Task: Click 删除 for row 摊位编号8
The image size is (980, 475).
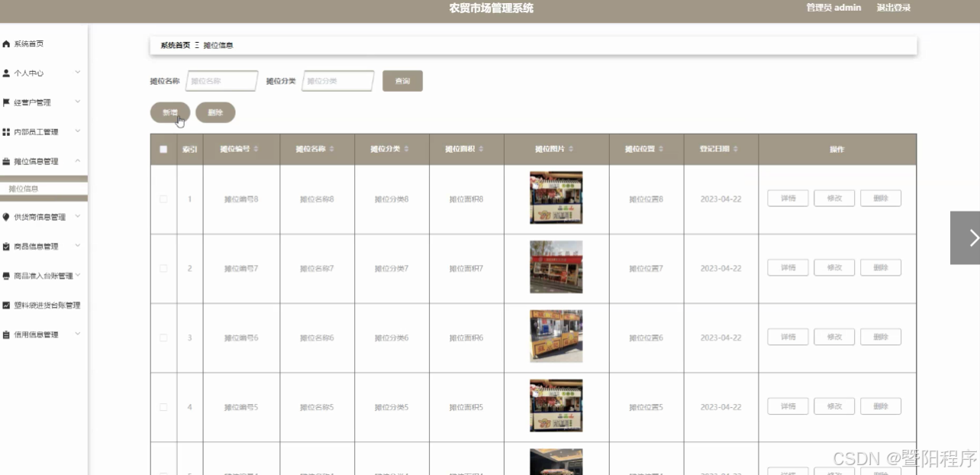Action: pos(881,199)
